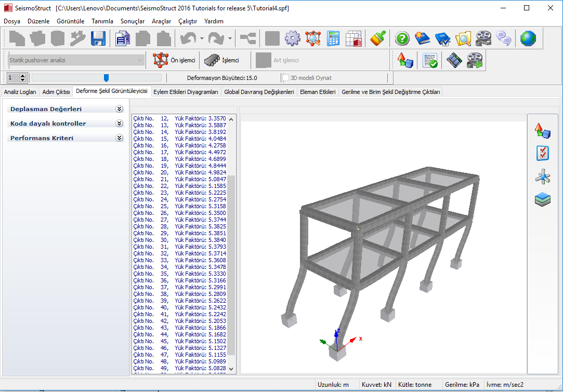Expand the Deplasman Değerleri section
This screenshot has width=563, height=392.
pyautogui.click(x=119, y=109)
